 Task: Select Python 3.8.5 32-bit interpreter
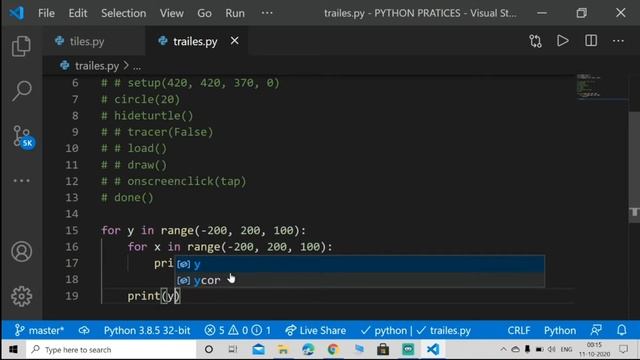(x=147, y=330)
